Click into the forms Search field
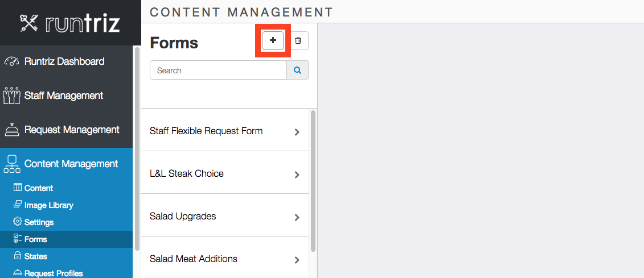644x278 pixels. [218, 70]
